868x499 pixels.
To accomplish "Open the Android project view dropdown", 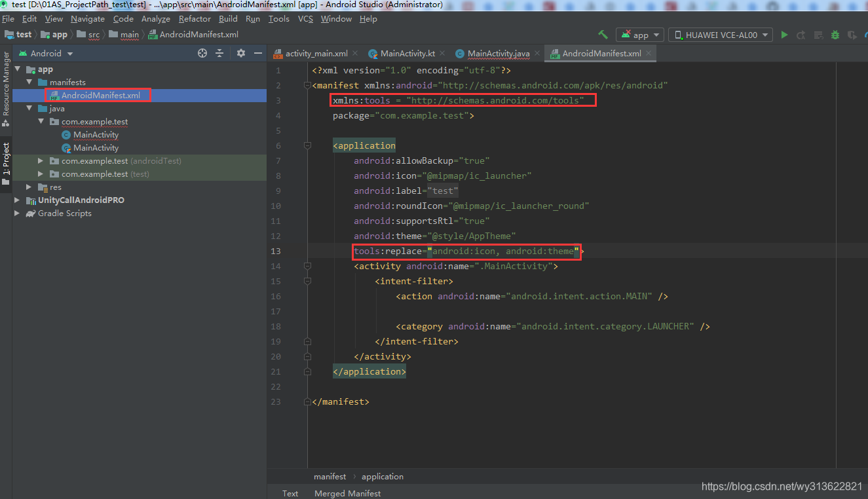I will [46, 53].
